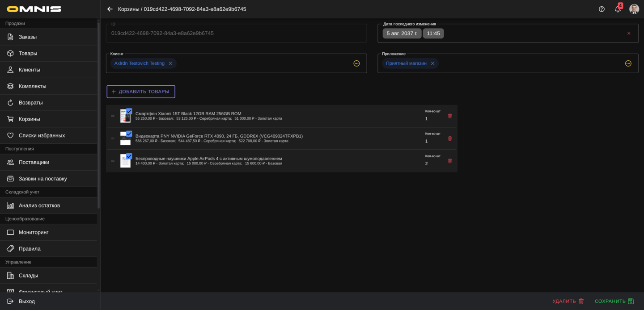Go to Списки избранных in sidebar

(x=42, y=135)
